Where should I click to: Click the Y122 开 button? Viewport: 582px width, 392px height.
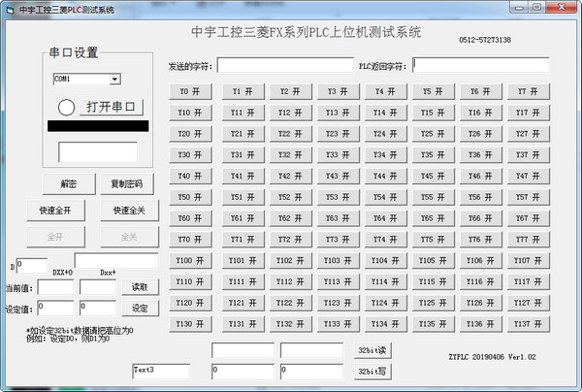[291, 304]
